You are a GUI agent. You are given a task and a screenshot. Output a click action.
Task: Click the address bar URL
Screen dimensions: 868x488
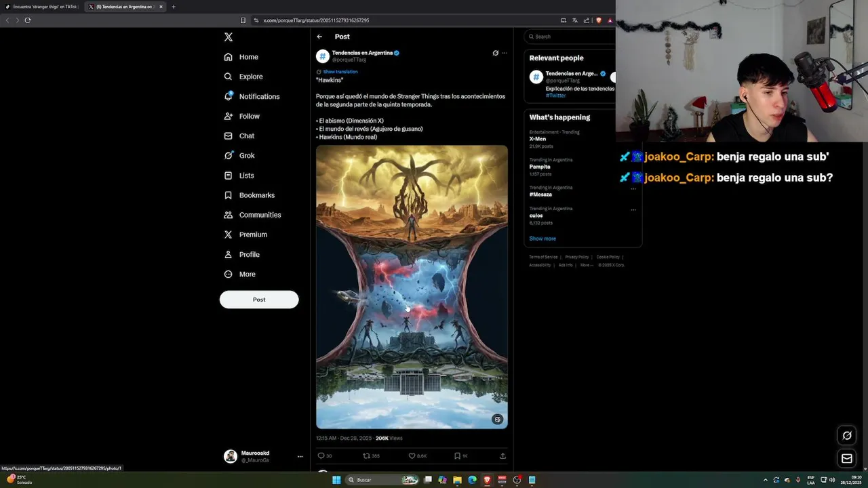click(316, 20)
